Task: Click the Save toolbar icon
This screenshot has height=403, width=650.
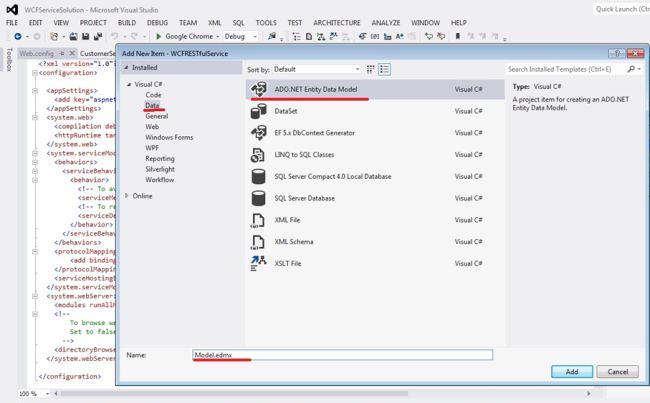Action: (x=85, y=36)
